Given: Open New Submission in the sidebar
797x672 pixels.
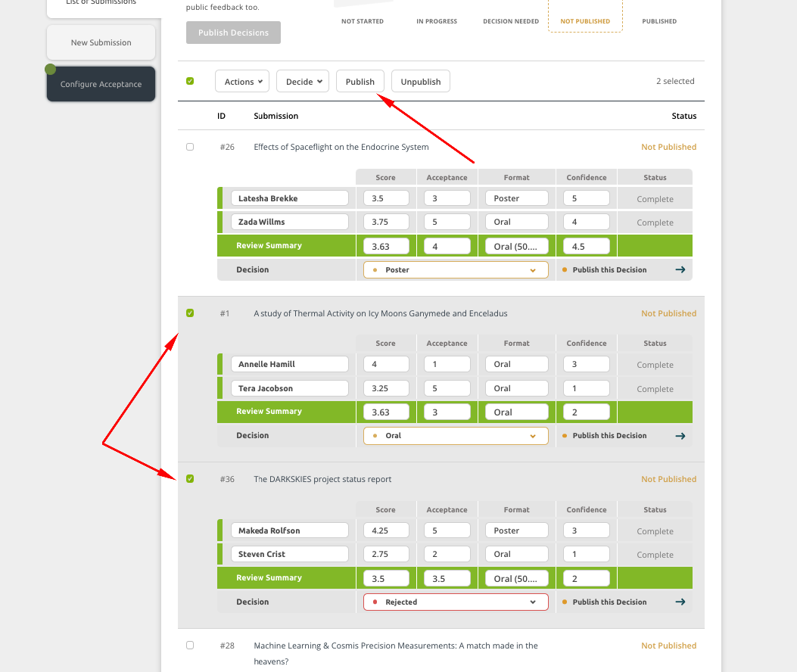Looking at the screenshot, I should point(101,42).
